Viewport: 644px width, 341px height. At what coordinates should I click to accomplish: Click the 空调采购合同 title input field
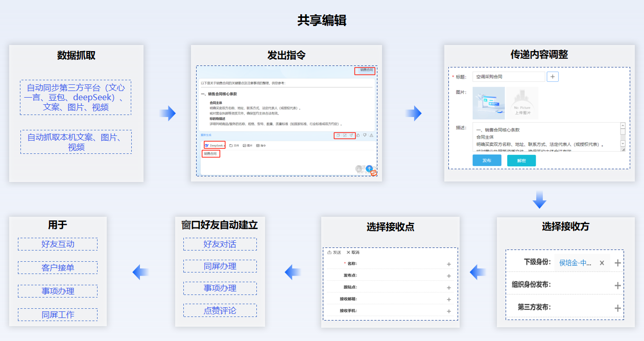(x=509, y=77)
